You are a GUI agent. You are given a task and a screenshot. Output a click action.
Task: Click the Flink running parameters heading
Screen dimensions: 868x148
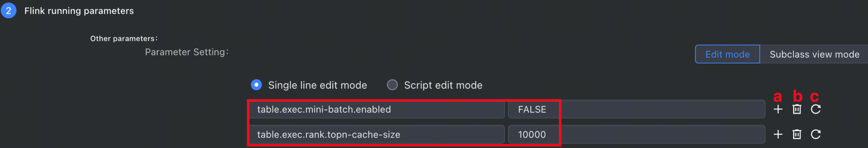coord(79,11)
